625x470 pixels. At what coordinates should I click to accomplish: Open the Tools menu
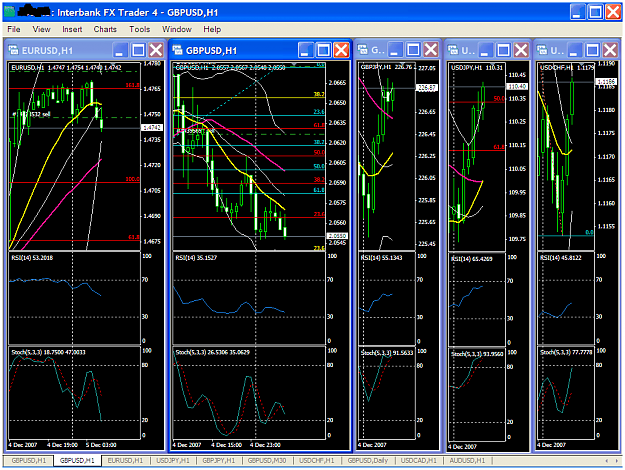coord(140,29)
